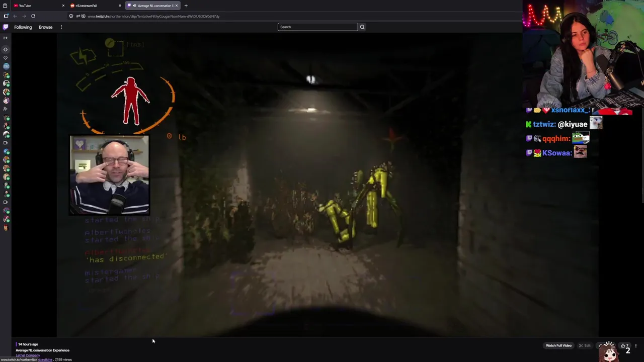Click the browser workspaces icon at top-left
This screenshot has height=362, width=644.
coord(5,6)
